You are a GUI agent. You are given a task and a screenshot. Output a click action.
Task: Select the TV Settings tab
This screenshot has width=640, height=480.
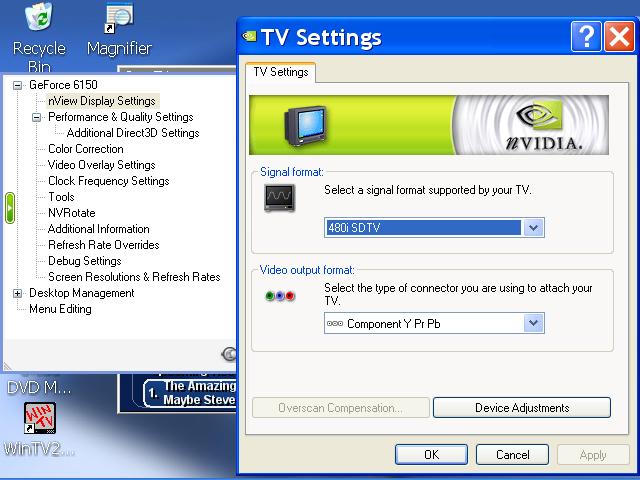[281, 72]
